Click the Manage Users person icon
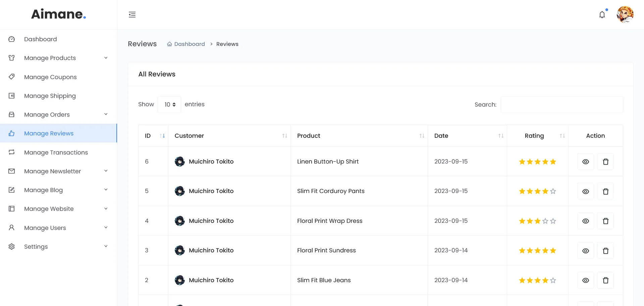644x306 pixels. tap(11, 228)
